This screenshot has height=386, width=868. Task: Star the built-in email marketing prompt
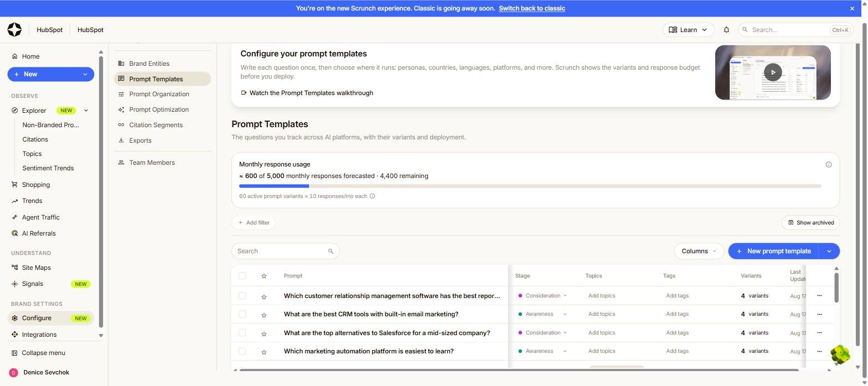point(264,315)
